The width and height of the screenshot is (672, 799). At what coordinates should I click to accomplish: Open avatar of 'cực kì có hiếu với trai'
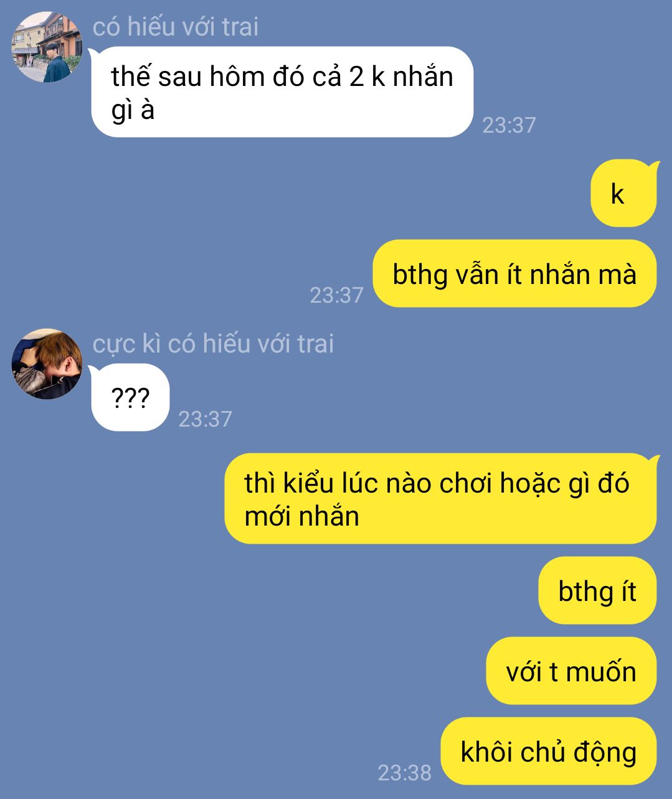(x=47, y=364)
